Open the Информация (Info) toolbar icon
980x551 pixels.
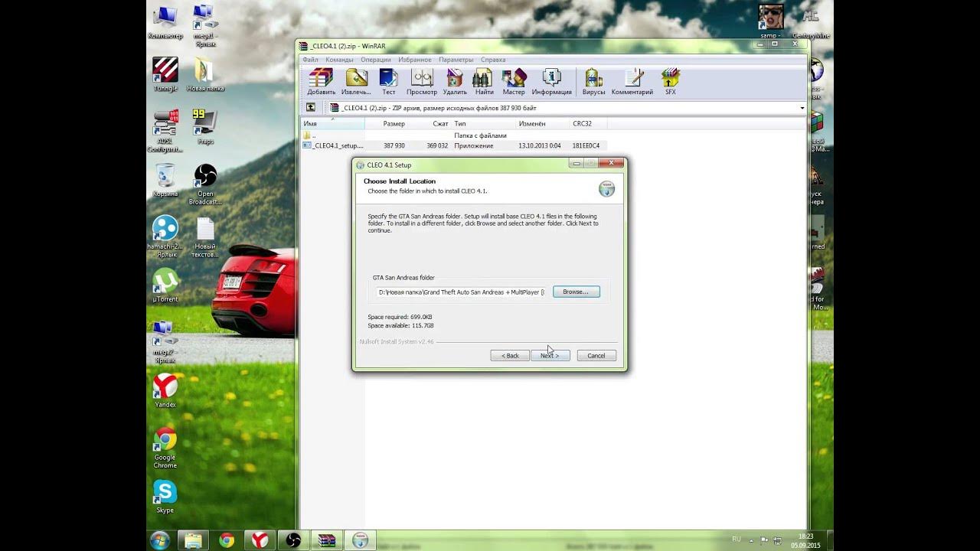click(x=551, y=82)
